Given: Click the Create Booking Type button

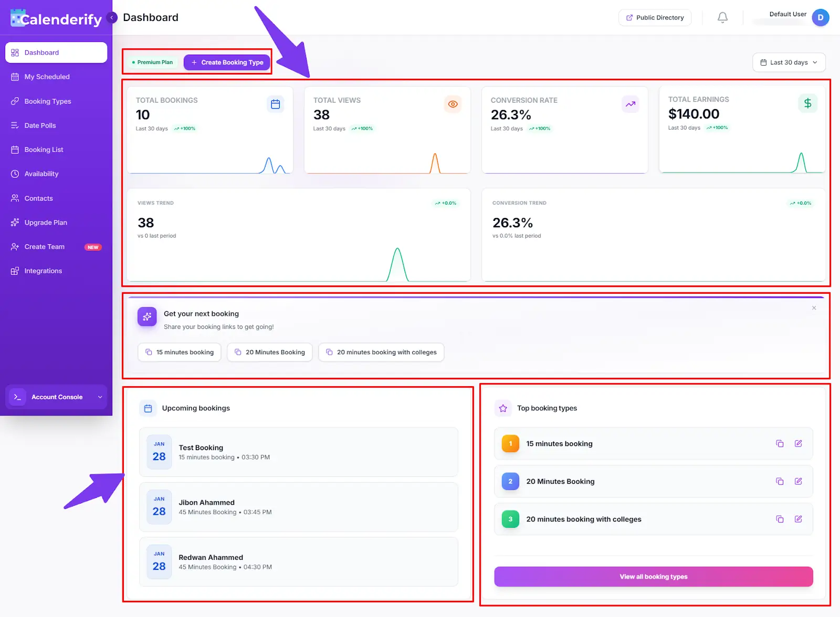Looking at the screenshot, I should tap(227, 62).
